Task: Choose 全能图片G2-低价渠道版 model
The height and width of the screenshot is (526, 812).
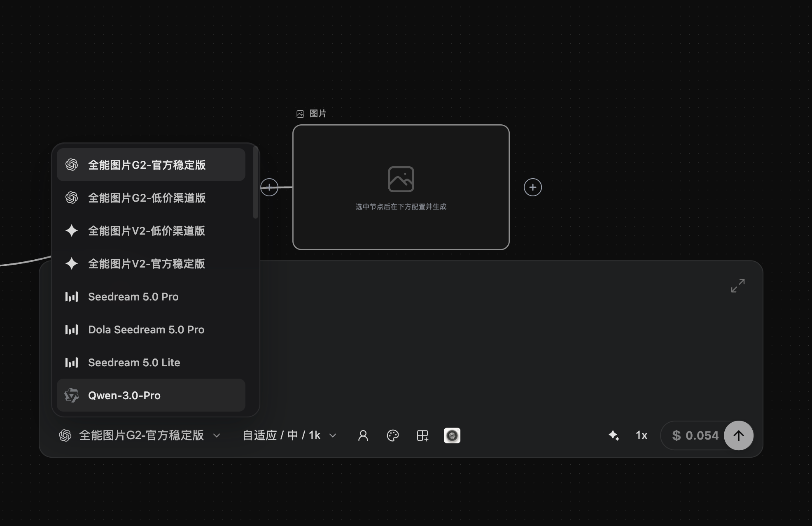Action: 151,198
